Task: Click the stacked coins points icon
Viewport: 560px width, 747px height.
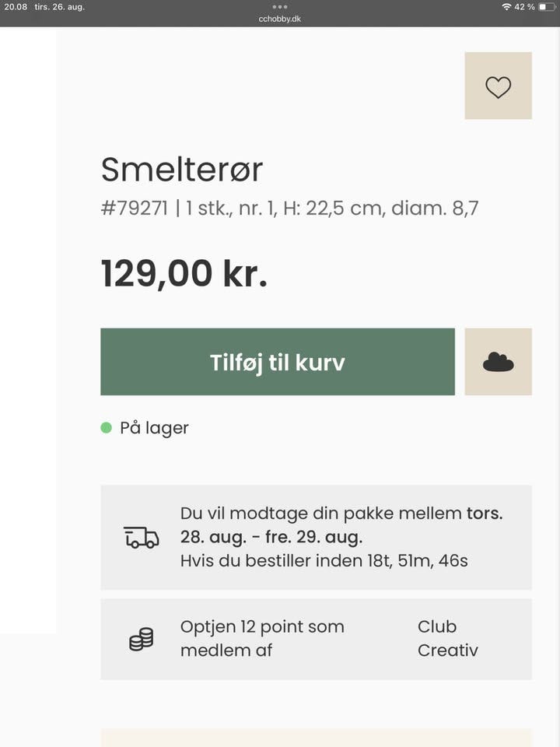Action: coord(141,639)
